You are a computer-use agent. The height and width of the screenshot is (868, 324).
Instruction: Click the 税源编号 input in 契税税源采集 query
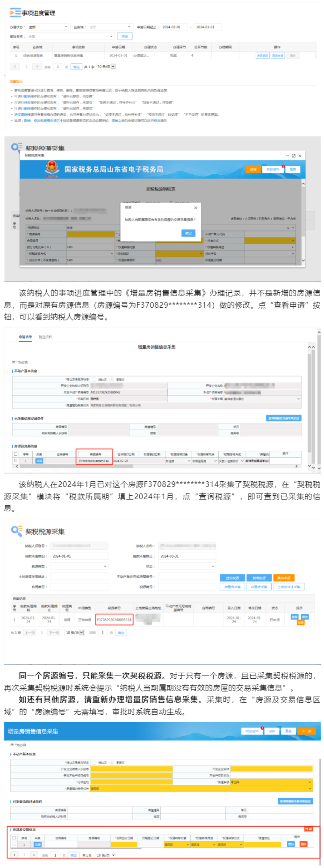187,587
